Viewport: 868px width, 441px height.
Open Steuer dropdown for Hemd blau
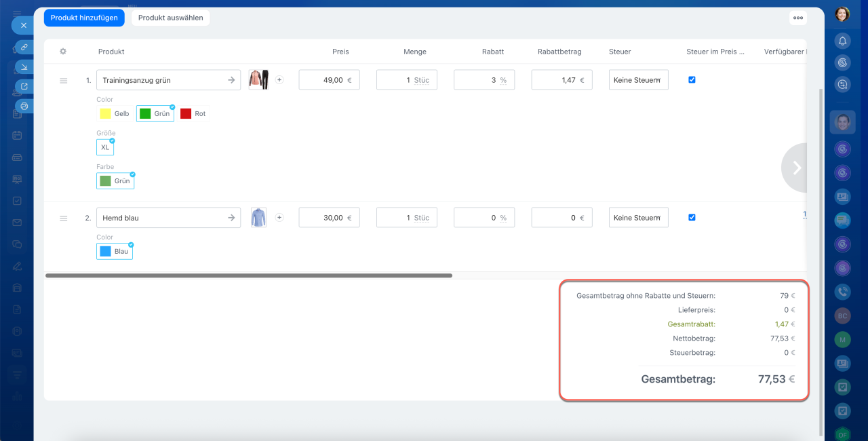[x=638, y=218]
